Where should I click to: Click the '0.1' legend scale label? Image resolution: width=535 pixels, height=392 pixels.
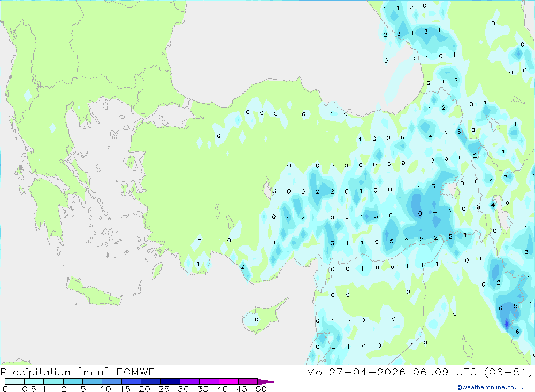(10, 389)
